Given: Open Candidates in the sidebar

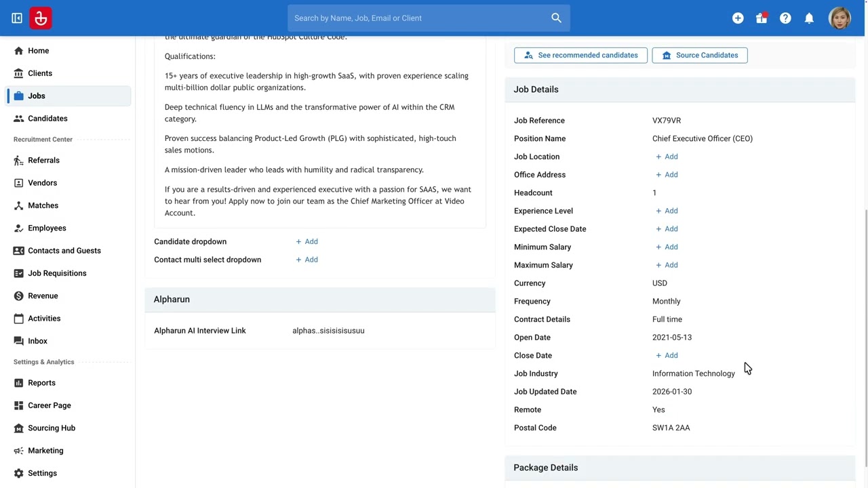Looking at the screenshot, I should (x=68, y=119).
